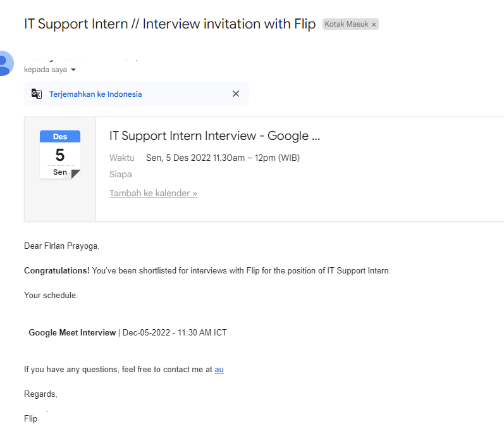Click 'Terjemahkan ke Indonesia' link

coord(95,94)
